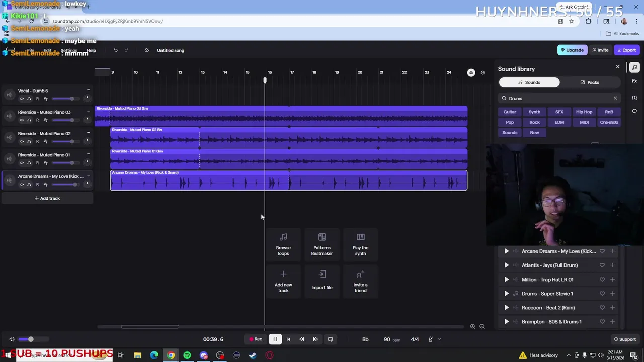Click the zoom in magnifier on timeline
Viewport: 644px width, 362px height.
472,326
